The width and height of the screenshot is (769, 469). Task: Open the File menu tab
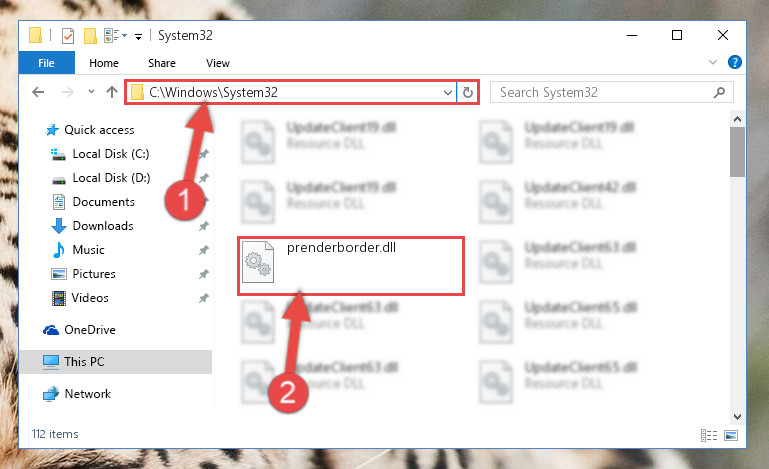tap(47, 63)
